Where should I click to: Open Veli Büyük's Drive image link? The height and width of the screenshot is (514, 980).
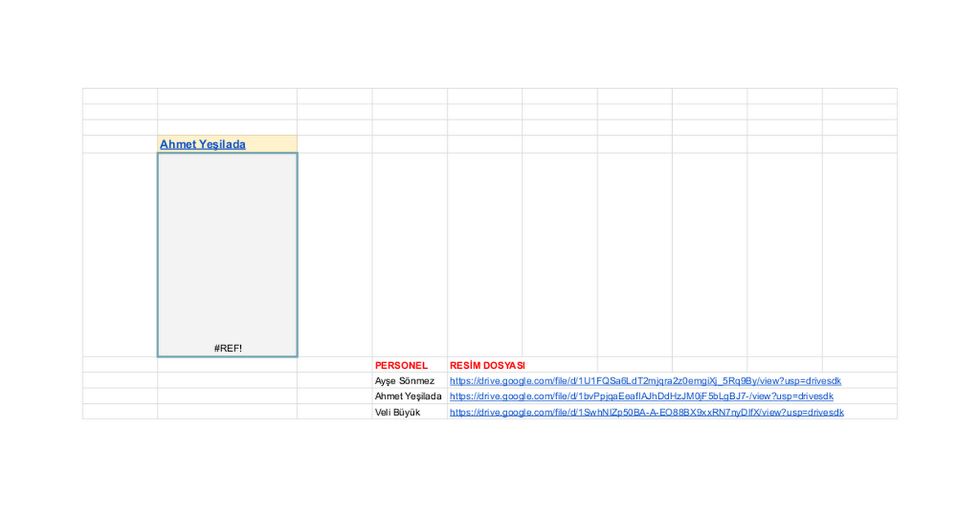[x=647, y=412]
